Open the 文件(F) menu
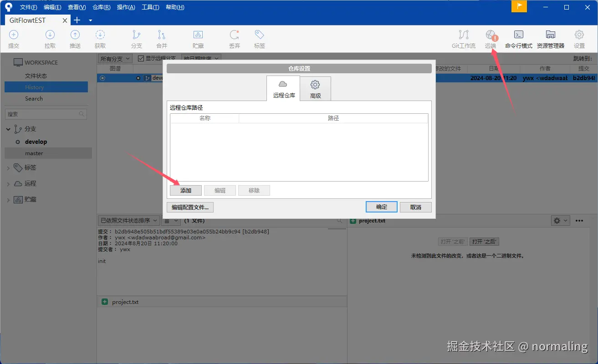 [x=29, y=7]
